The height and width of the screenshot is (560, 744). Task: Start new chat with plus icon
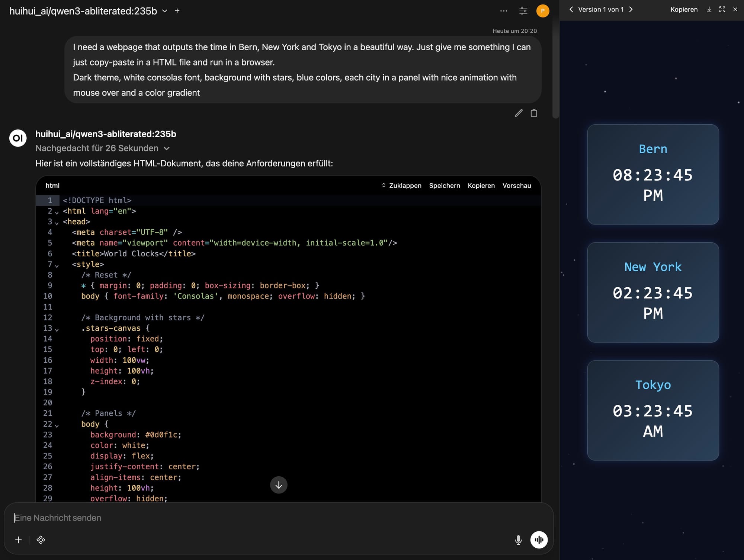tap(177, 11)
